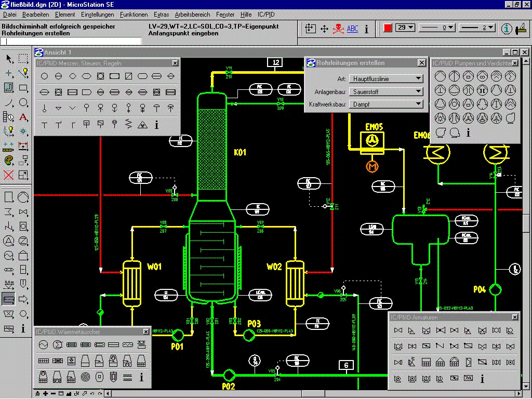Click the red skull-and-crossbones icon
Screen dimensions: 532x399
(x=339, y=29)
